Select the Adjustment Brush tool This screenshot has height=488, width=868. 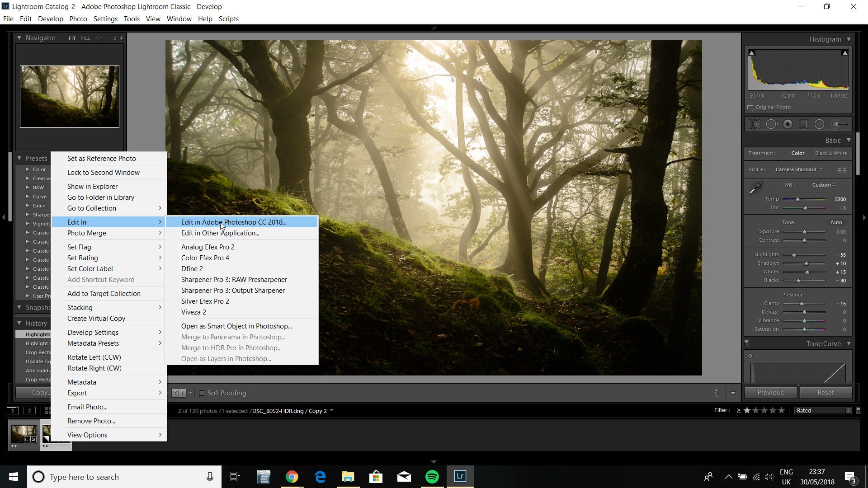839,124
